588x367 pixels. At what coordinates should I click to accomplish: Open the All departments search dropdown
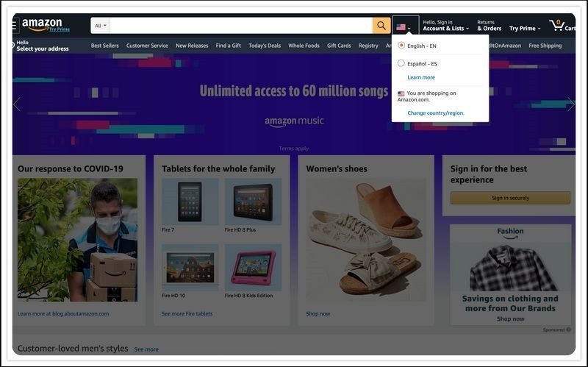(x=101, y=26)
